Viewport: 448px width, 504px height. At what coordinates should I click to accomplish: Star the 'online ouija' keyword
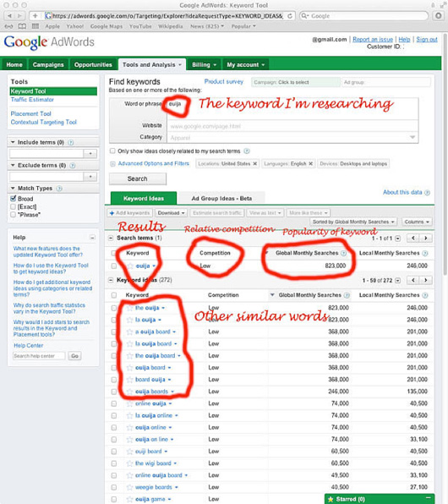129,403
